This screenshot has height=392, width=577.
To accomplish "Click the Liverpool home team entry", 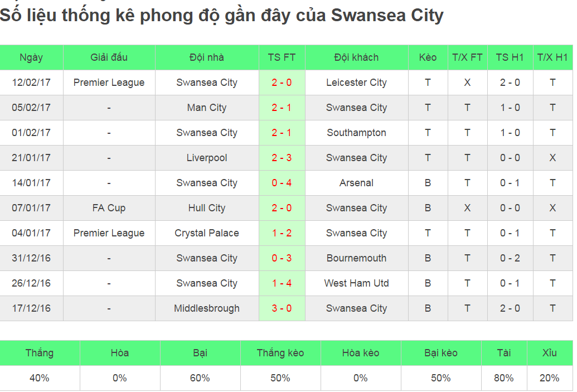I will [x=207, y=158].
